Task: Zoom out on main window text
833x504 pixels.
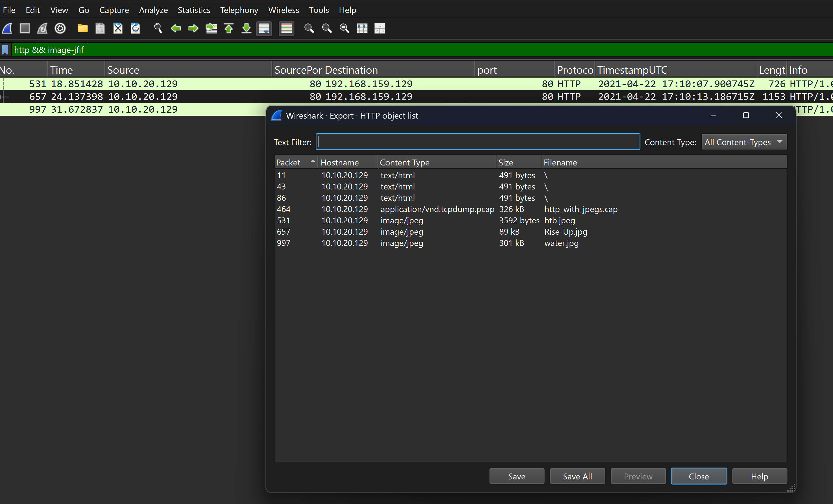Action: coord(327,29)
